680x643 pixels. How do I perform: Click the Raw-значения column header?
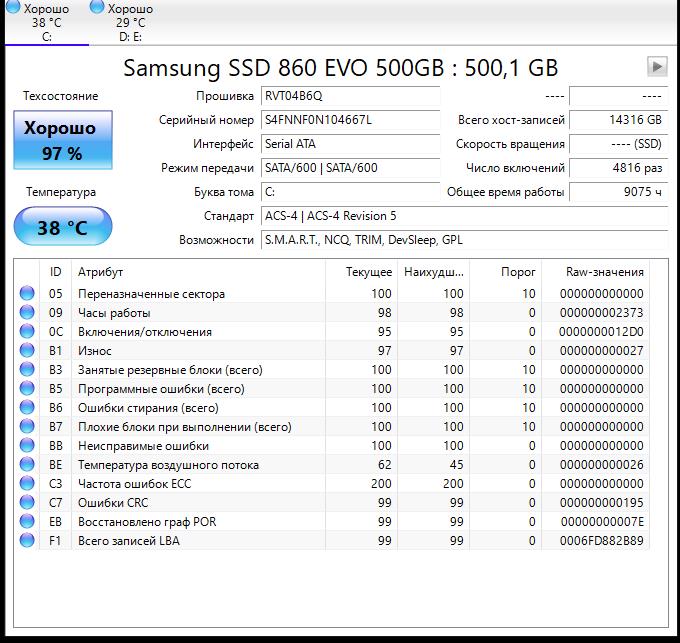595,272
